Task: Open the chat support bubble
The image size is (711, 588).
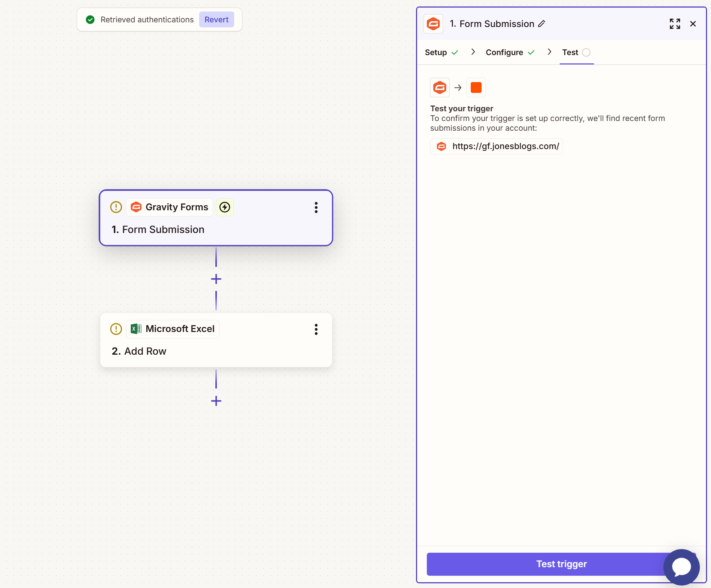Action: (x=681, y=567)
